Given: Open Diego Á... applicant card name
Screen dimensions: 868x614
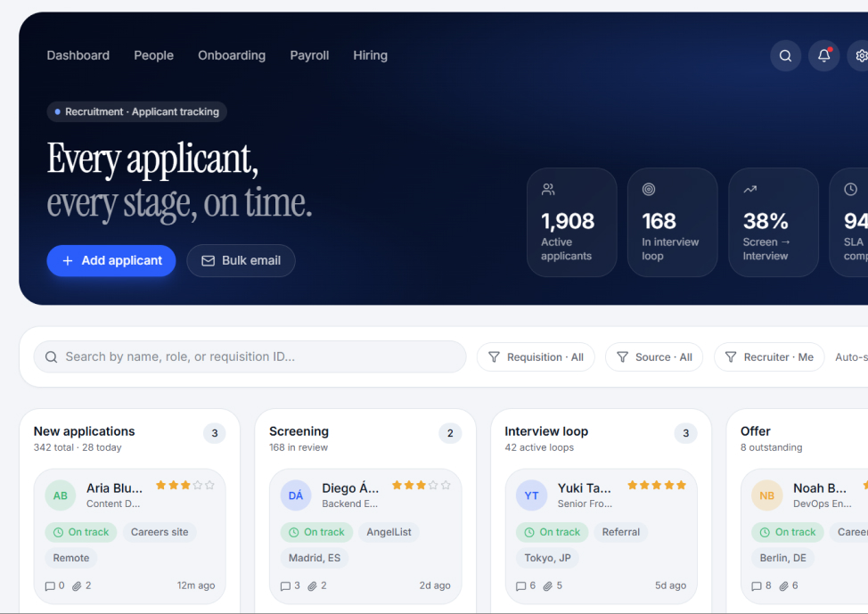Looking at the screenshot, I should (350, 488).
